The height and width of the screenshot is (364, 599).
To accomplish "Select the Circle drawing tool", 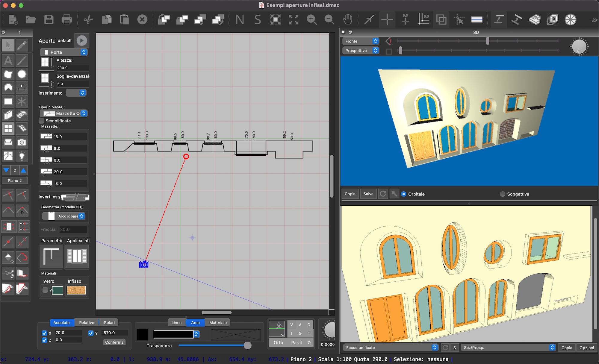I will 22,74.
